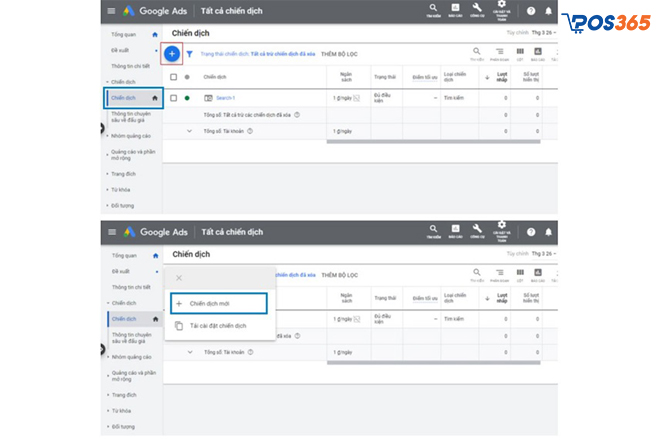Select highlighted Chiến dịch item, upper sidebar
660x440 pixels.
coord(134,98)
